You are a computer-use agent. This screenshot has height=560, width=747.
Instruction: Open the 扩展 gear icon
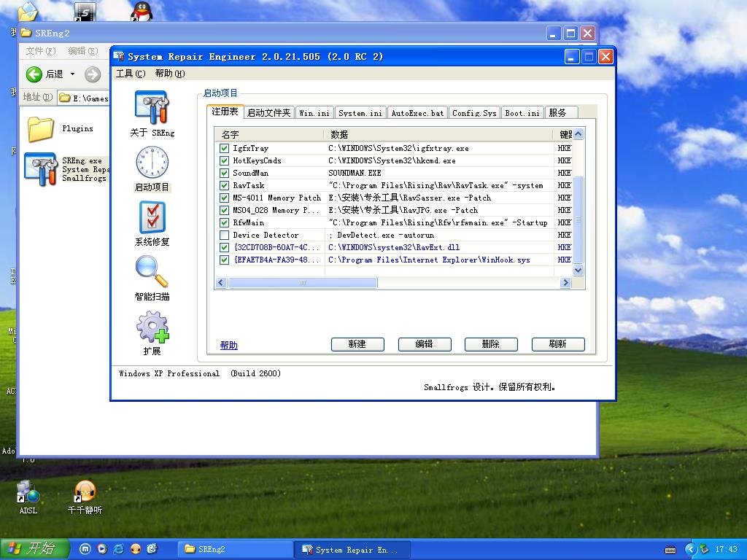pos(152,326)
